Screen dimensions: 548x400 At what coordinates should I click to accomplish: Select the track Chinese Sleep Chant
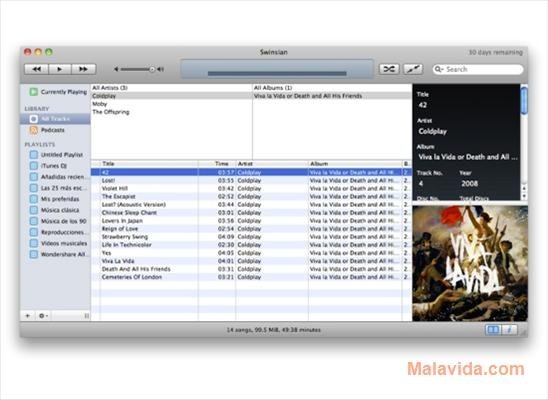251,212
